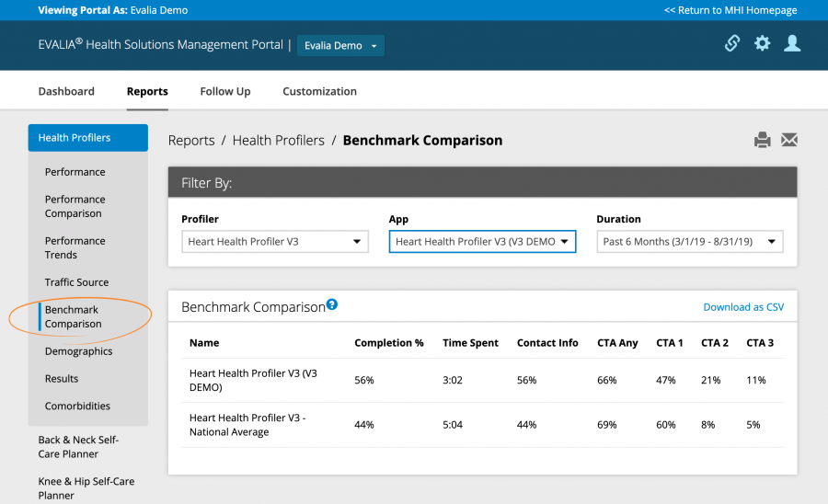The height and width of the screenshot is (504, 828).
Task: Select the Reports tab
Action: pos(147,91)
